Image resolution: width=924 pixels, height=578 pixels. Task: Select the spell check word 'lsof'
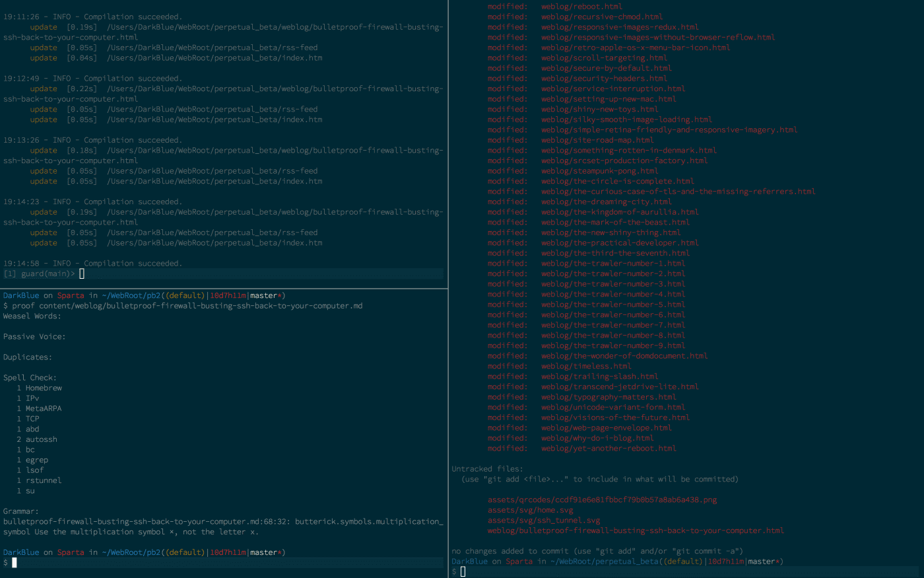click(34, 470)
